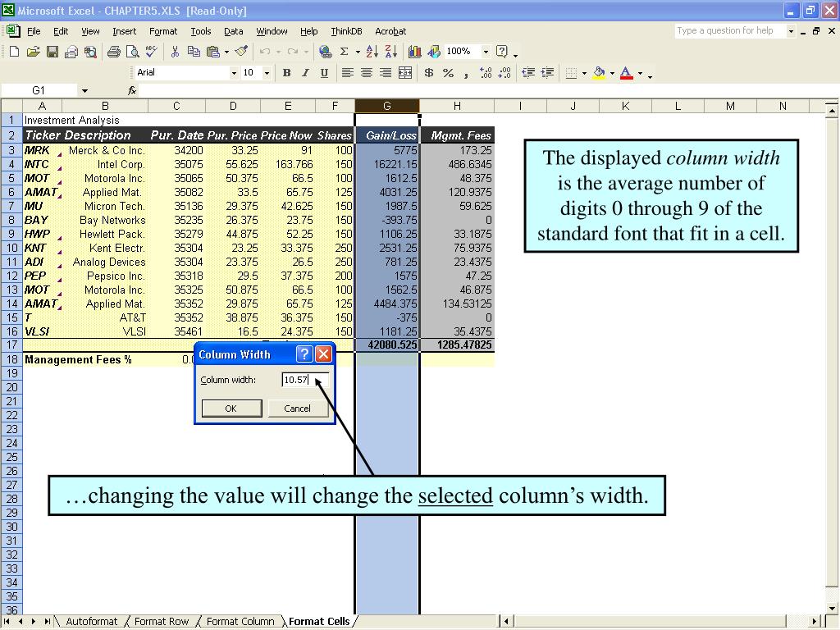840x630 pixels.
Task: Increase decimal places
Action: point(486,73)
